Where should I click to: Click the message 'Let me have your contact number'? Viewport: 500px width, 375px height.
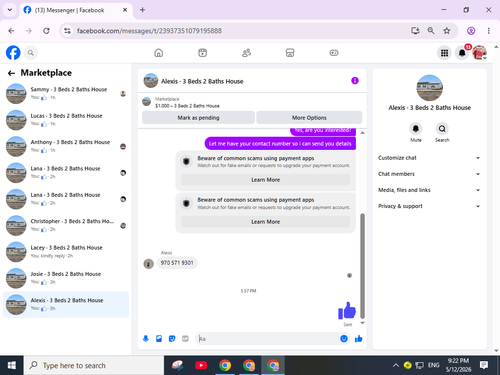(280, 144)
